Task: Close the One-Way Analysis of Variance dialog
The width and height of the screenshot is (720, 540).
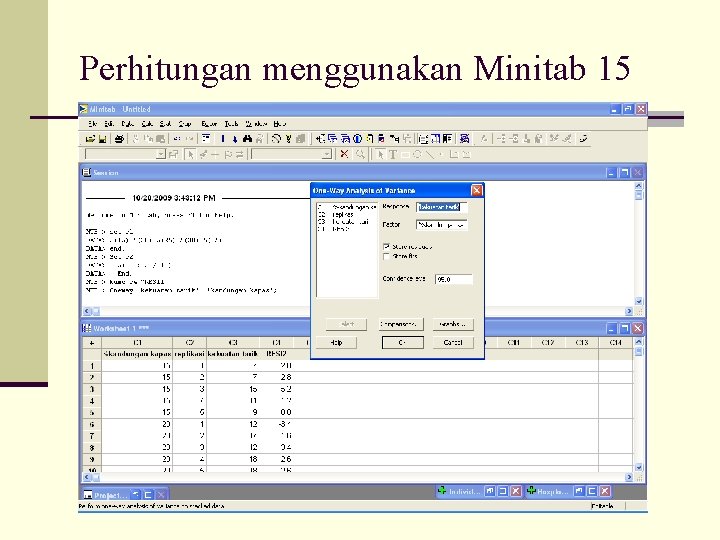Action: (477, 190)
